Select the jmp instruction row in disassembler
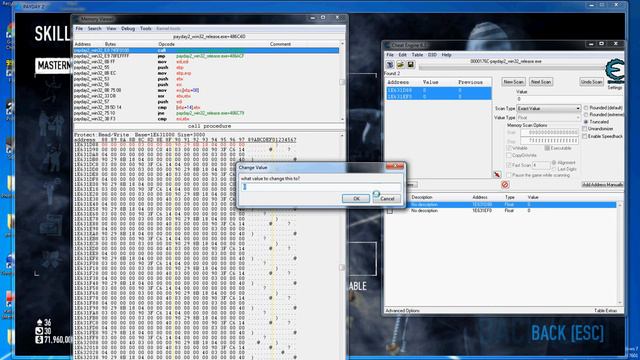Viewport: 640px width, 360px height. point(206,56)
